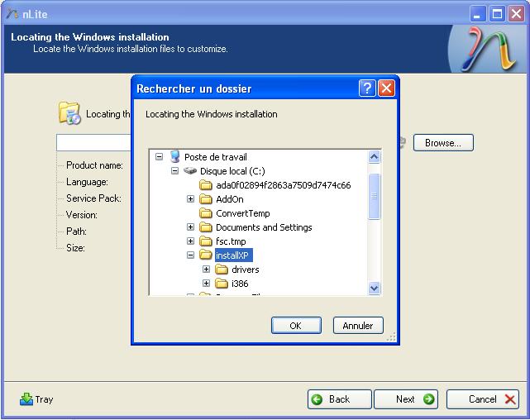Go Back to the previous nLite step

(x=339, y=399)
